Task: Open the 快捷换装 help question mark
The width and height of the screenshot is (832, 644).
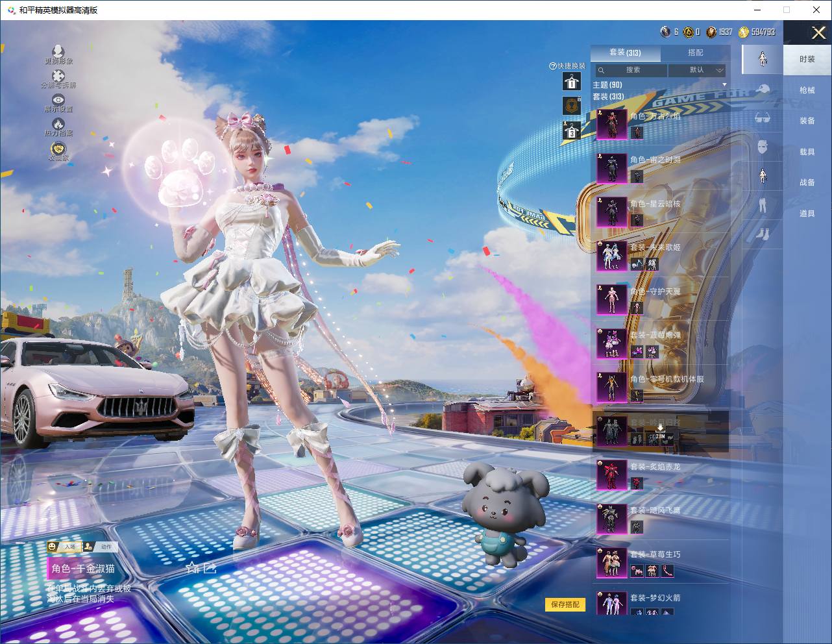Action: coord(552,66)
